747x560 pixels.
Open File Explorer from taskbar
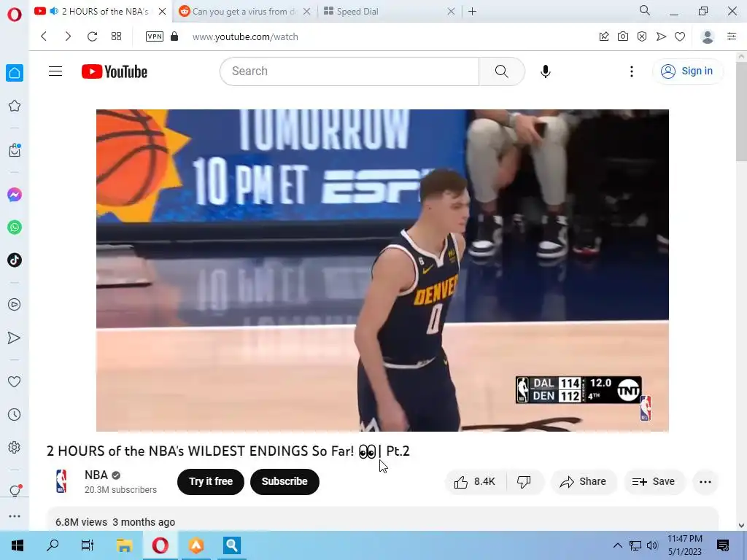[124, 545]
